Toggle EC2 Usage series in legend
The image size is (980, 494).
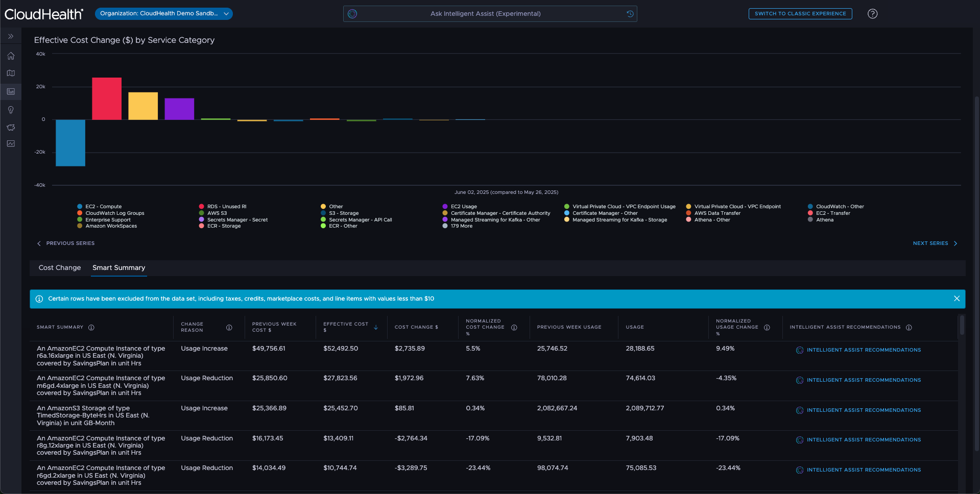460,207
